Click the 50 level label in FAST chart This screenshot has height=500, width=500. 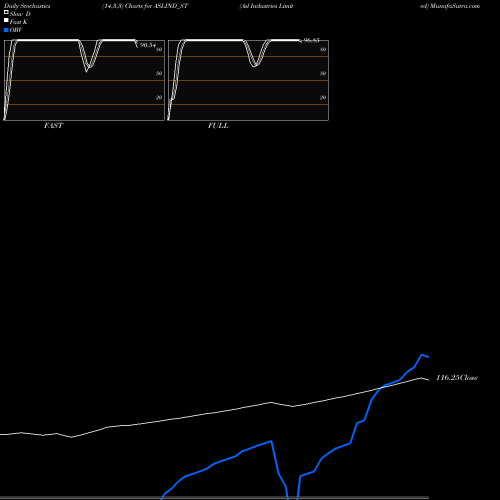point(159,73)
